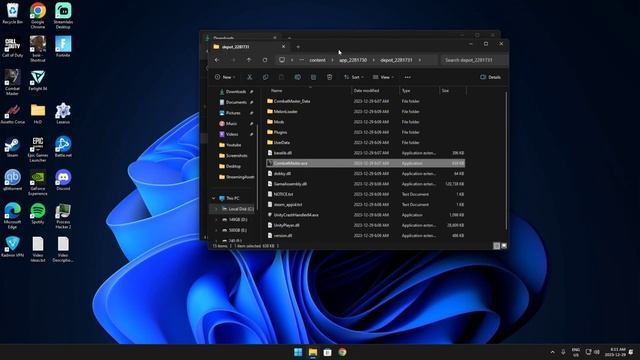Open the Fortnite desktop shortcut
Image resolution: width=640 pixels, height=360 pixels.
pos(63,47)
